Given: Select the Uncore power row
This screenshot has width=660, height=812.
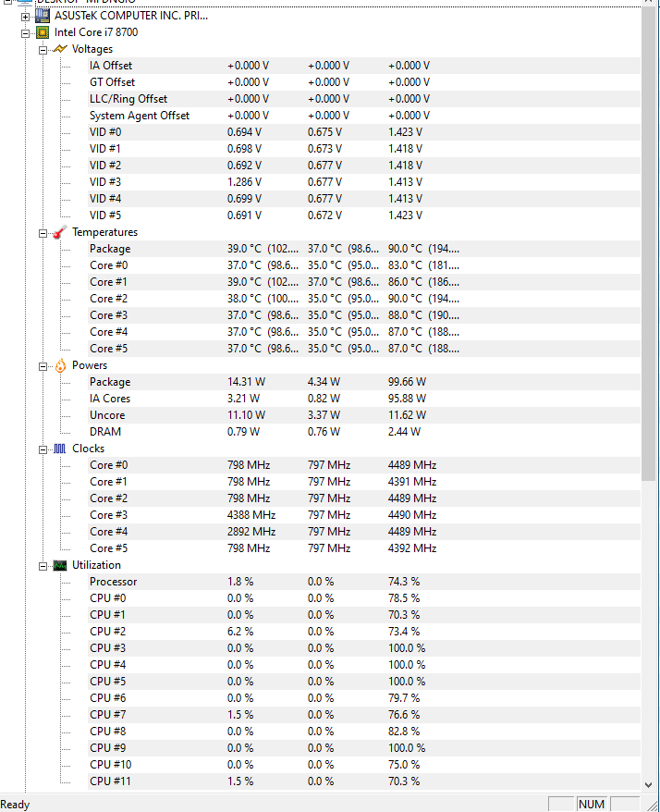Looking at the screenshot, I should tap(364, 415).
